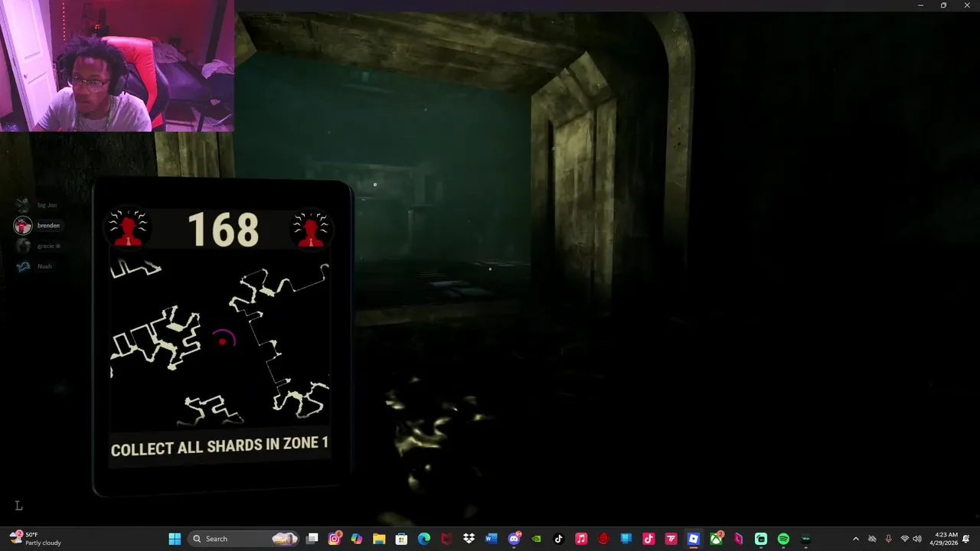
Task: Click the 168 countdown number
Action: 223,230
